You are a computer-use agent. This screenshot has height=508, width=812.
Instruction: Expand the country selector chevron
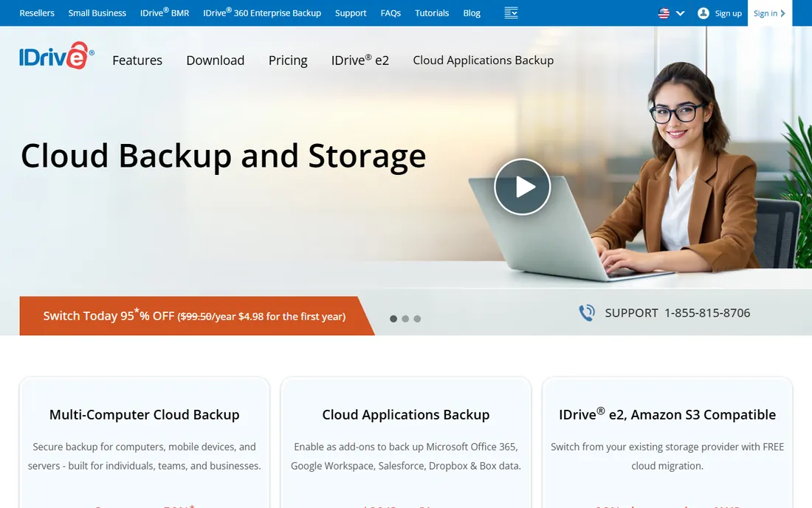[681, 13]
